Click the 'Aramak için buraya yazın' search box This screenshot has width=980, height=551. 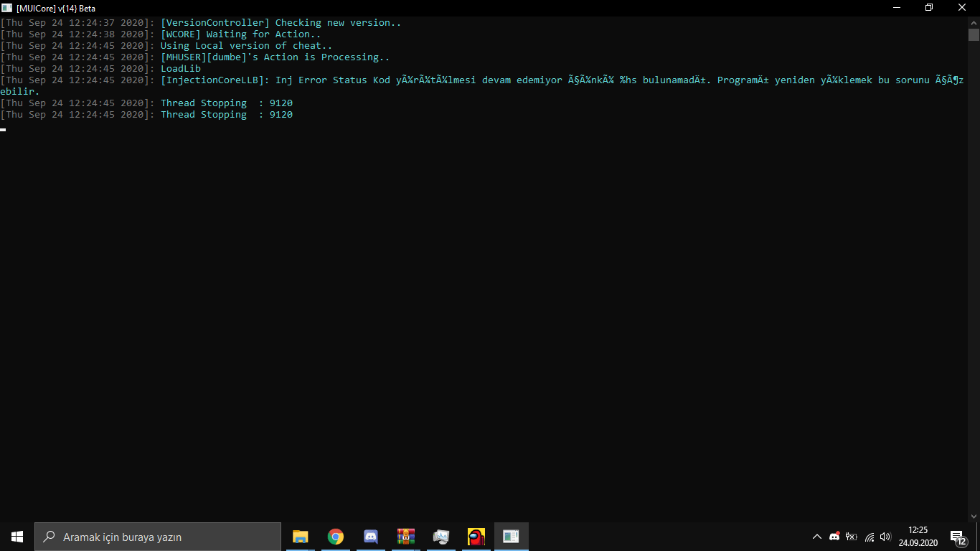click(158, 537)
